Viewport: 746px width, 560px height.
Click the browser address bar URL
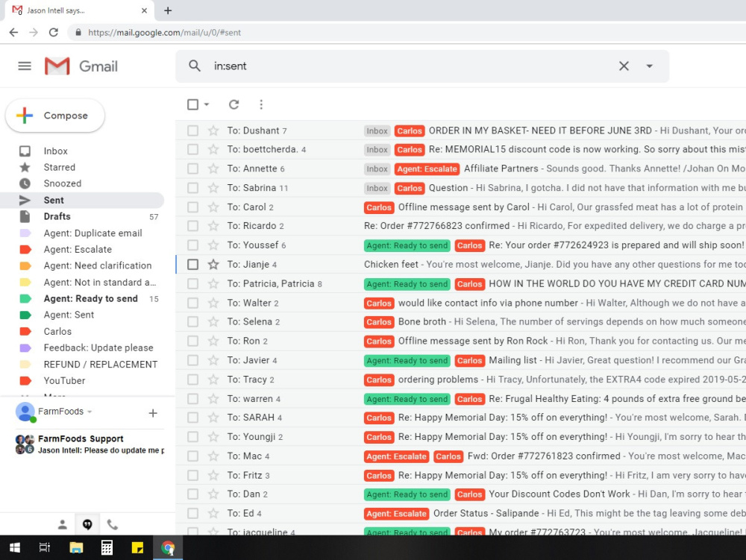tap(165, 32)
